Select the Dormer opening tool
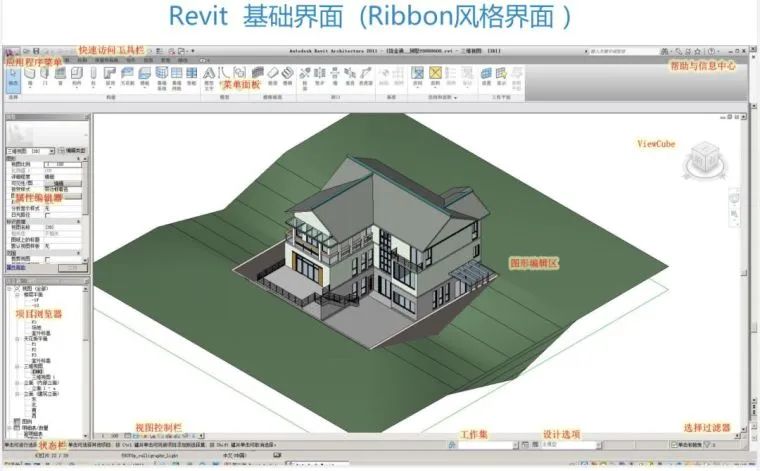 tap(365, 77)
